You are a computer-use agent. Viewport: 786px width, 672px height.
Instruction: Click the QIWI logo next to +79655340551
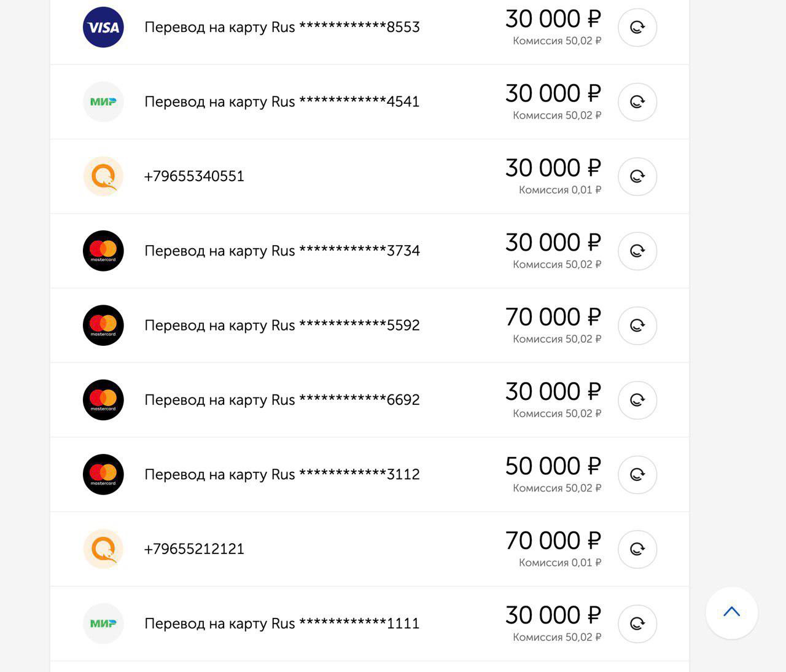[x=103, y=177]
